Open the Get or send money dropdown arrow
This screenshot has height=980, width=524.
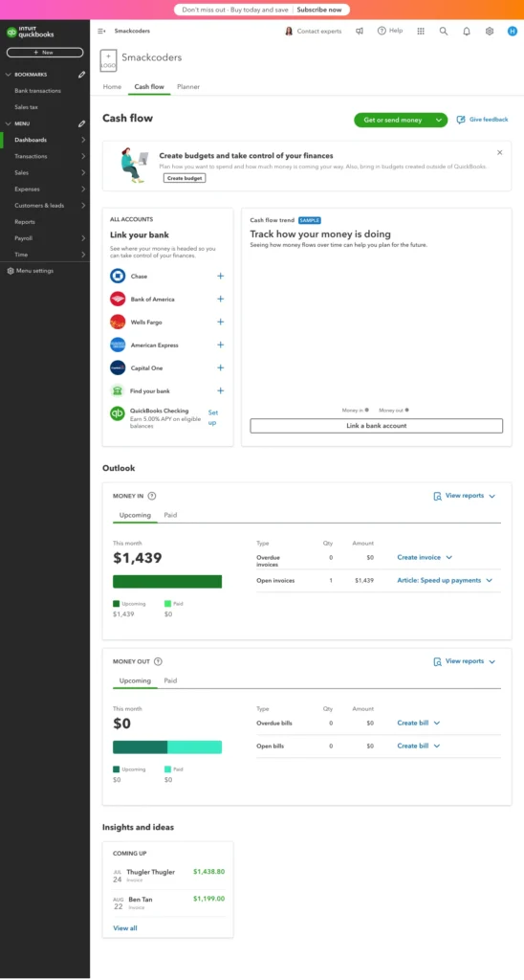[439, 120]
